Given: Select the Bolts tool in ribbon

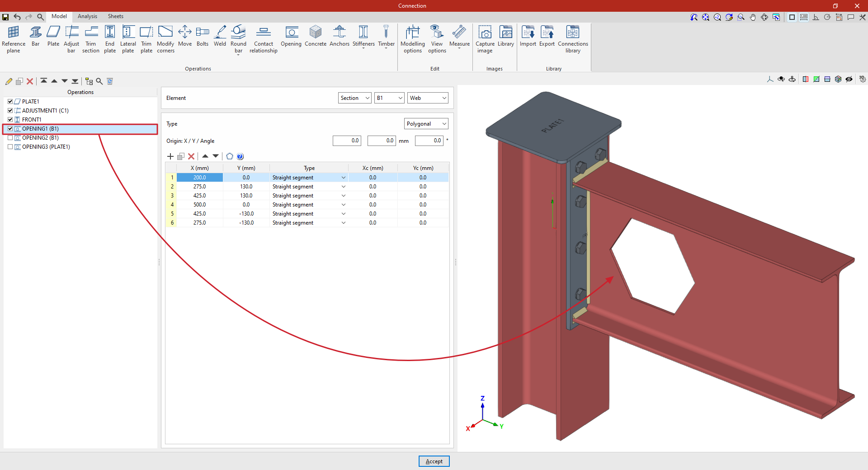Looking at the screenshot, I should pos(203,36).
